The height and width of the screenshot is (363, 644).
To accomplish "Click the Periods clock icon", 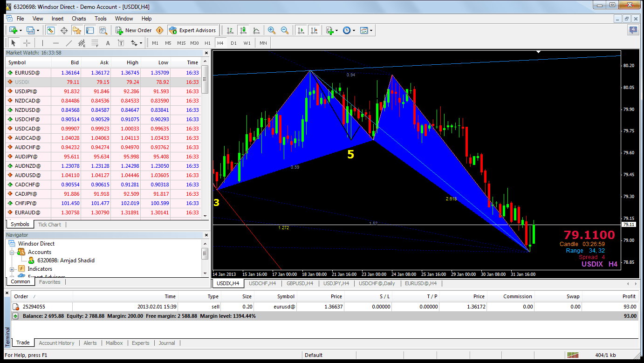I will click(347, 30).
